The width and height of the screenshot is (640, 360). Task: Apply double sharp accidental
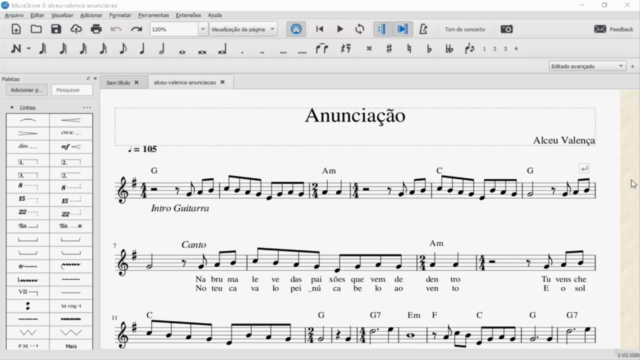coord(369,49)
